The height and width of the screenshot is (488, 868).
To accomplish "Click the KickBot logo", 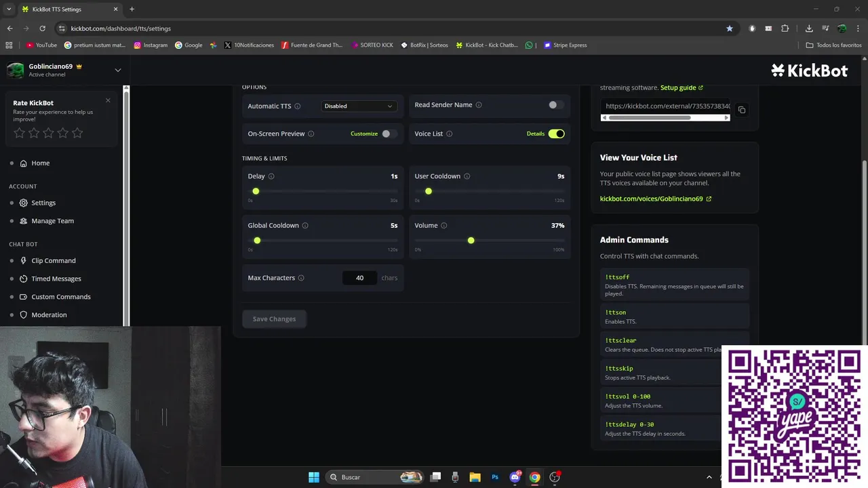I will pos(810,70).
